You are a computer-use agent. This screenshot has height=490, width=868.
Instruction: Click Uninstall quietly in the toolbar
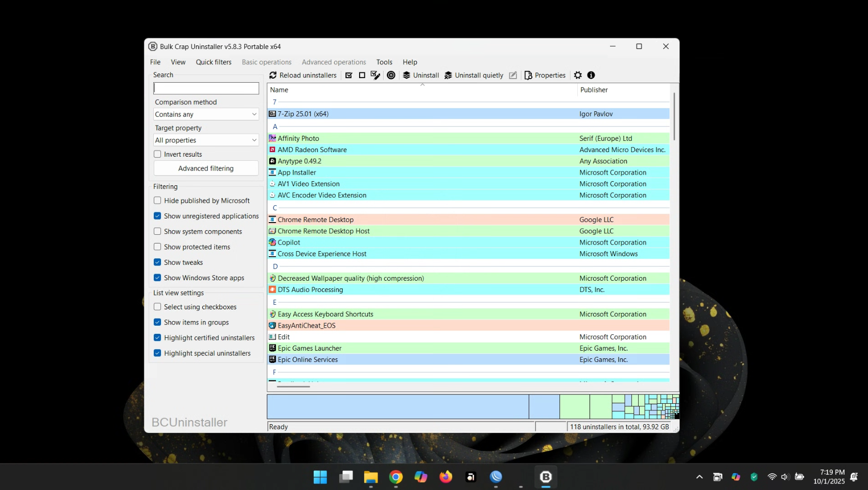[474, 76]
